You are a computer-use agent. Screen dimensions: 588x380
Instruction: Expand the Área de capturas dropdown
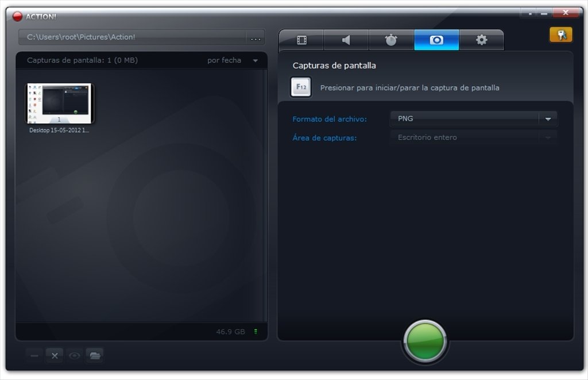click(x=474, y=137)
